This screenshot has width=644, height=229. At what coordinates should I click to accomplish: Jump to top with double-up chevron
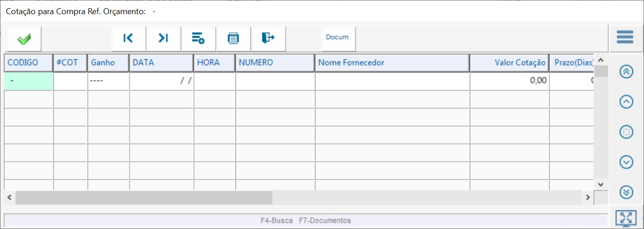point(626,72)
